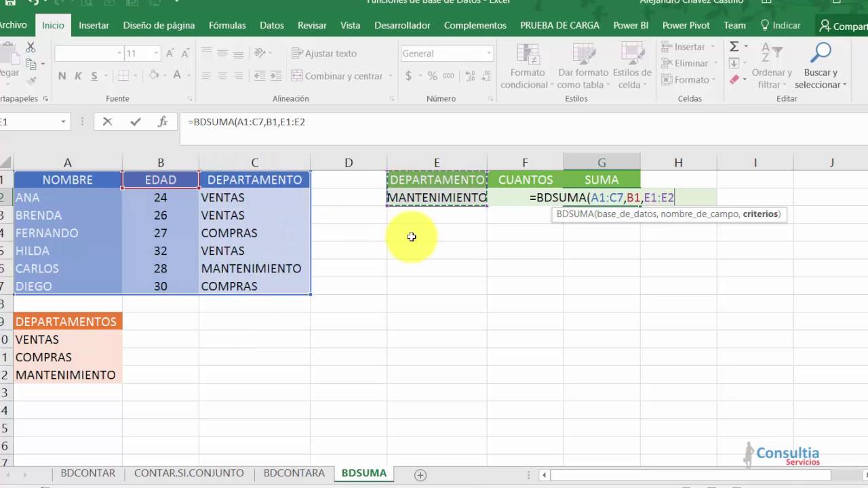Toggle bold N formatting
The image size is (868, 488).
point(62,76)
